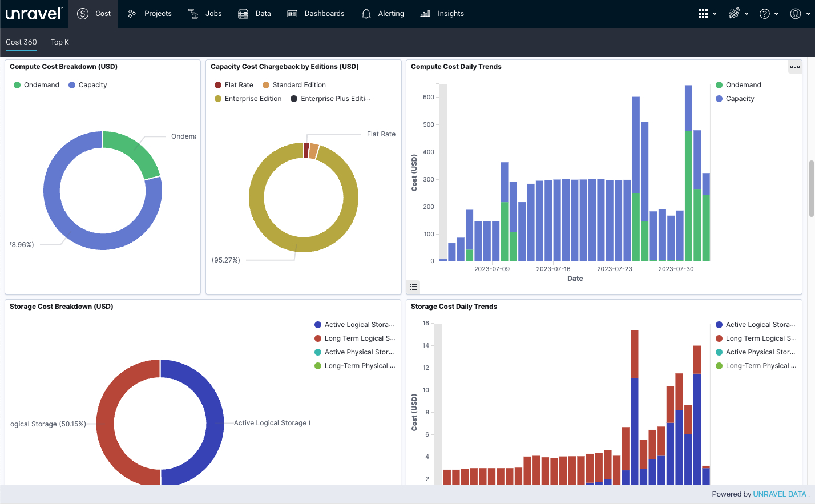Click the Projects icon in the navigation bar
Screen dimensions: 815x504
(132, 14)
